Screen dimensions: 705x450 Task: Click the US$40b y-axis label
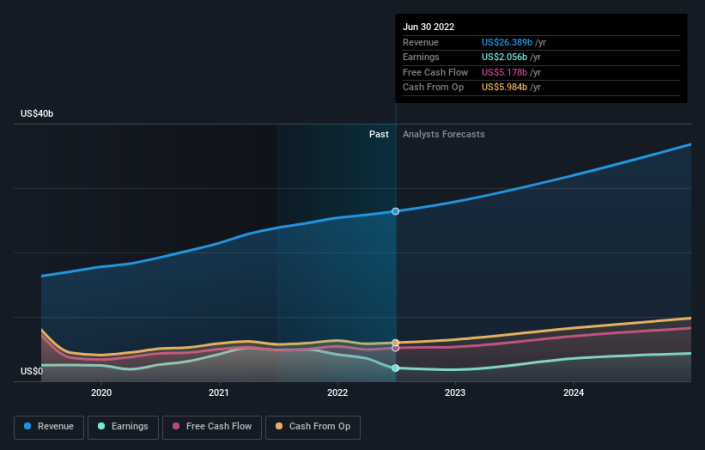(37, 114)
